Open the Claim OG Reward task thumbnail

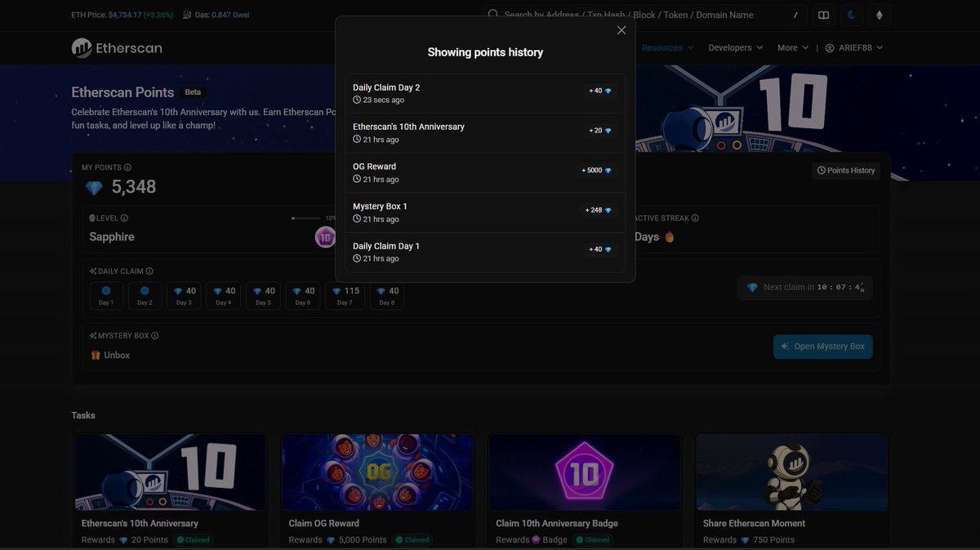tap(377, 472)
